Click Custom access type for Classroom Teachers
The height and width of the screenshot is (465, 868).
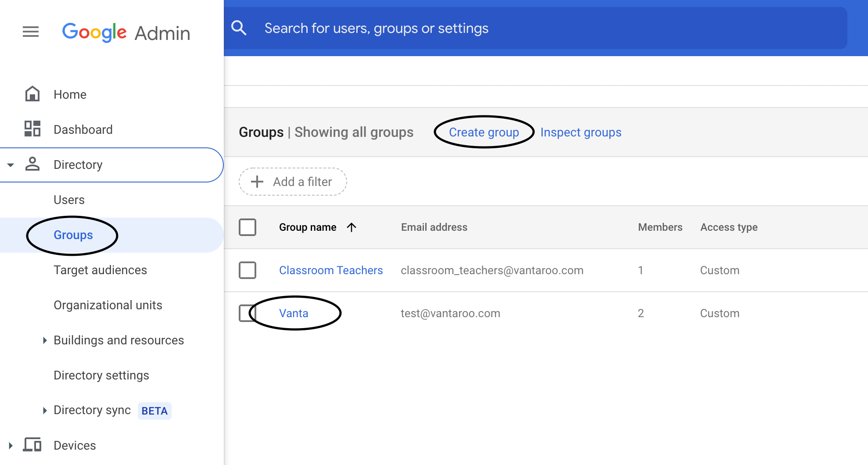[720, 270]
